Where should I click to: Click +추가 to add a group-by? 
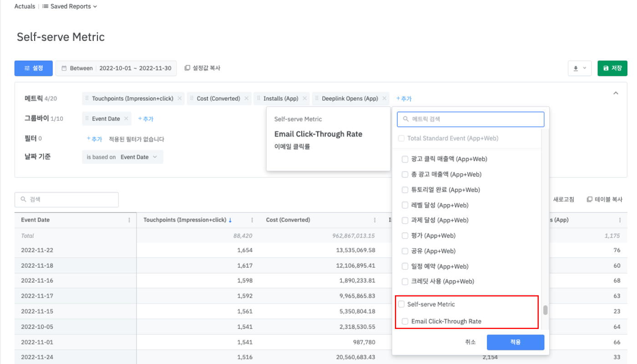pos(146,119)
